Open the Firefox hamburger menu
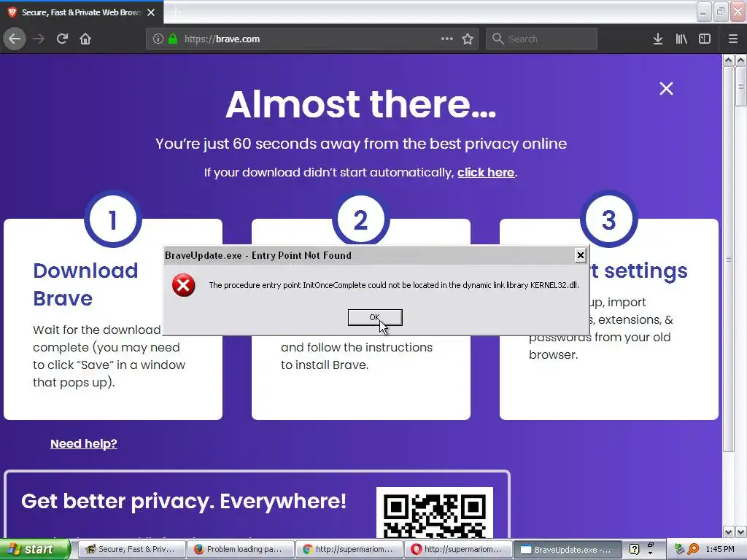 coord(732,39)
